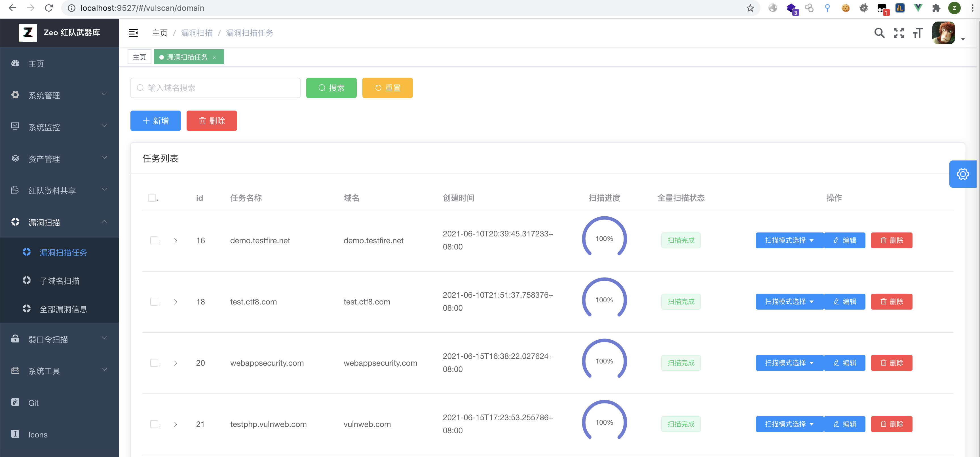
Task: Tick the test.ctf8.com row checkbox
Action: tap(154, 301)
